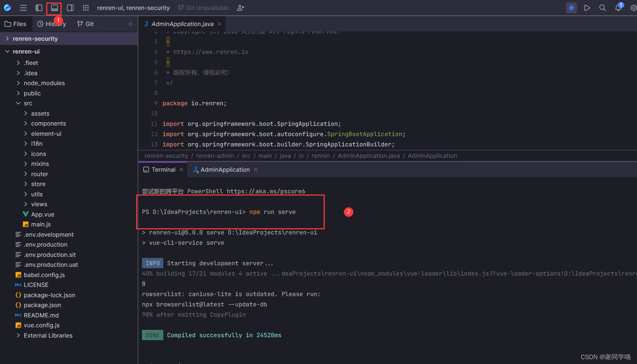Open the store folder
The width and height of the screenshot is (637, 364).
[x=38, y=184]
